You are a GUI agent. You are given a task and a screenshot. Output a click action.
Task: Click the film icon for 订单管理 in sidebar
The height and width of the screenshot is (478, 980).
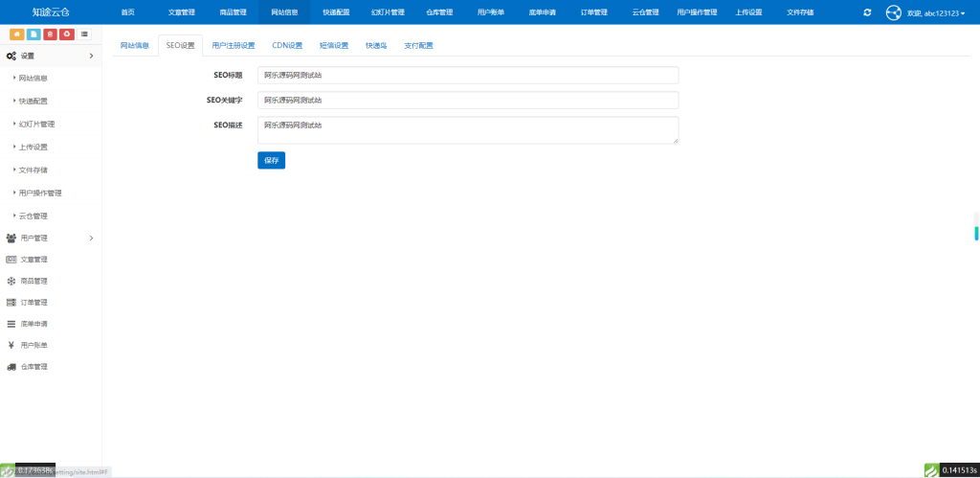[x=11, y=302]
